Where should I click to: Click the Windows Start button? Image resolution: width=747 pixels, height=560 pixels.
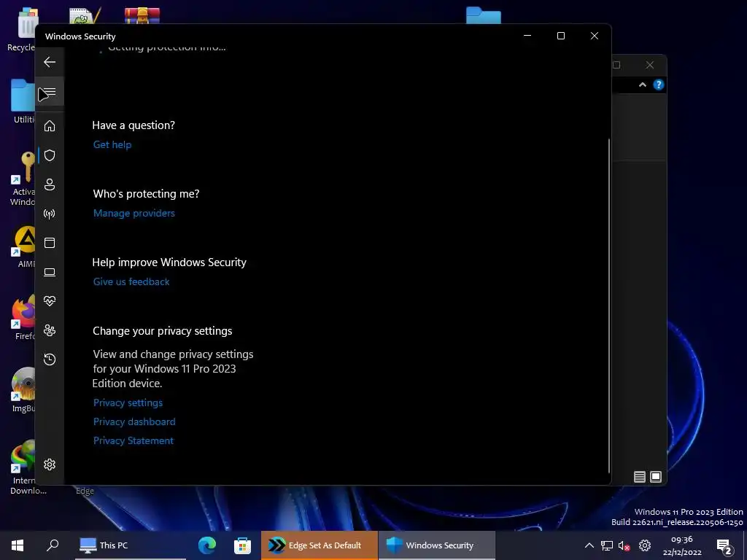click(x=18, y=545)
